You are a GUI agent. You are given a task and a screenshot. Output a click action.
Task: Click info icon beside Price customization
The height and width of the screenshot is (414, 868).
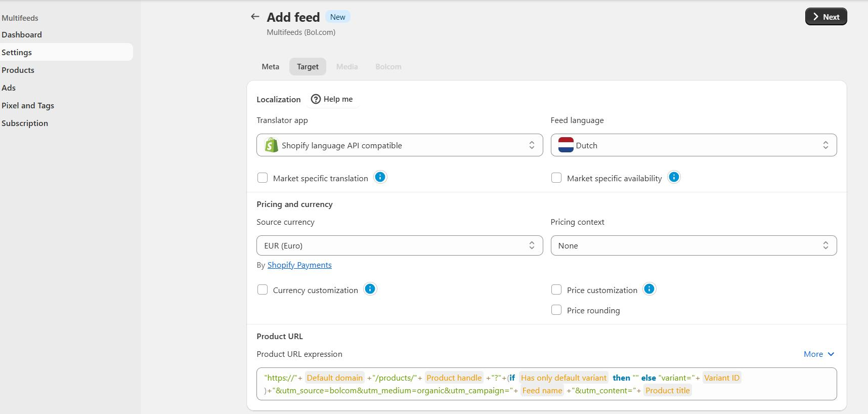649,289
